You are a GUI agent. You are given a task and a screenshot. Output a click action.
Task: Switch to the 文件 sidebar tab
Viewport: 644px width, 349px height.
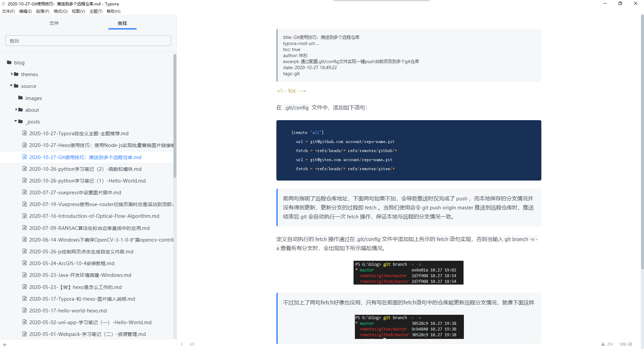coord(54,23)
